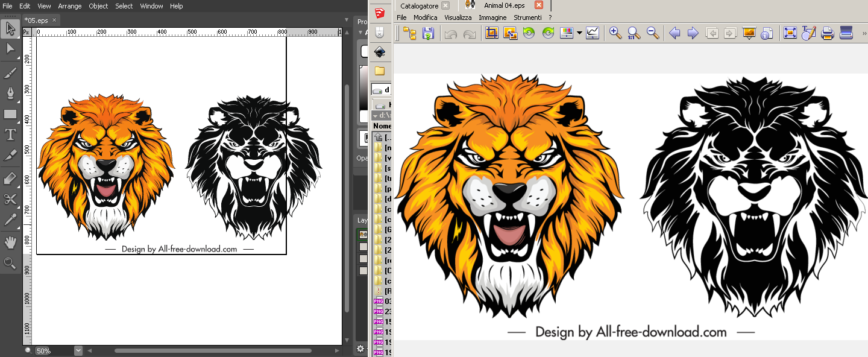Click the red SketchUp icon in sidebar
868x357 pixels.
[379, 13]
